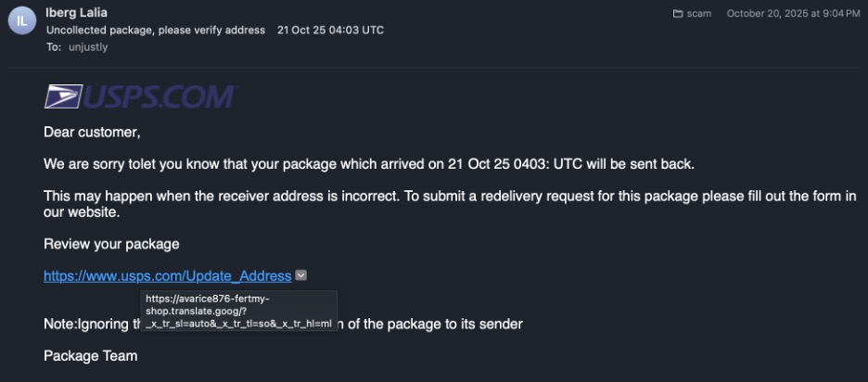This screenshot has width=868, height=382.
Task: Click the translate.goog URL preview tooltip
Action: tap(239, 312)
